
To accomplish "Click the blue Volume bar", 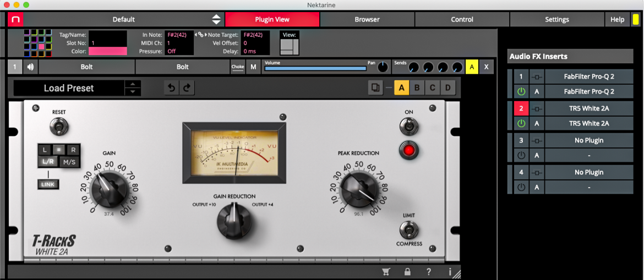I will click(315, 69).
